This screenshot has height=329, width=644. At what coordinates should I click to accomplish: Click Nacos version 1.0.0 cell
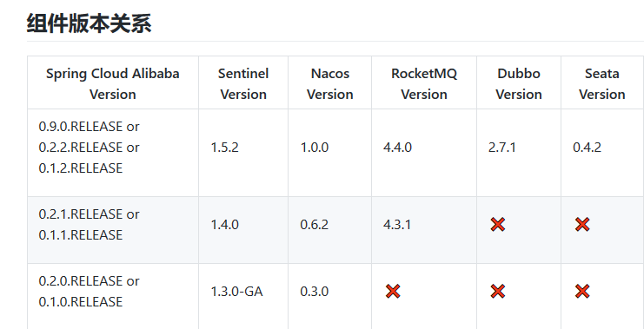[329, 153]
